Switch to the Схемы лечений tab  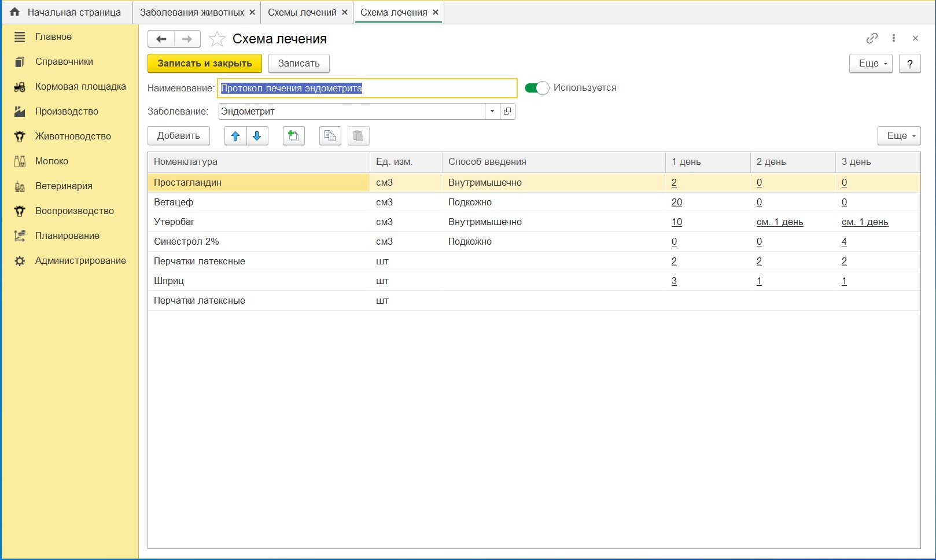pyautogui.click(x=302, y=12)
